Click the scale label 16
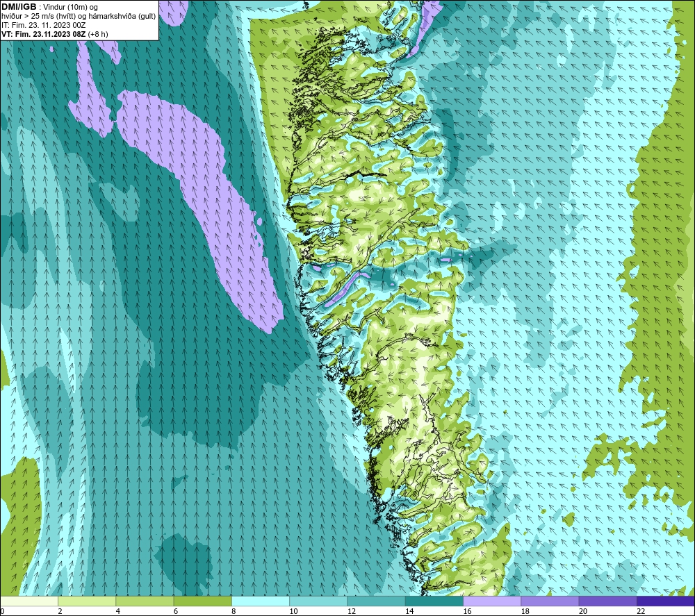Viewport: 695px width, 616px height. [x=467, y=611]
